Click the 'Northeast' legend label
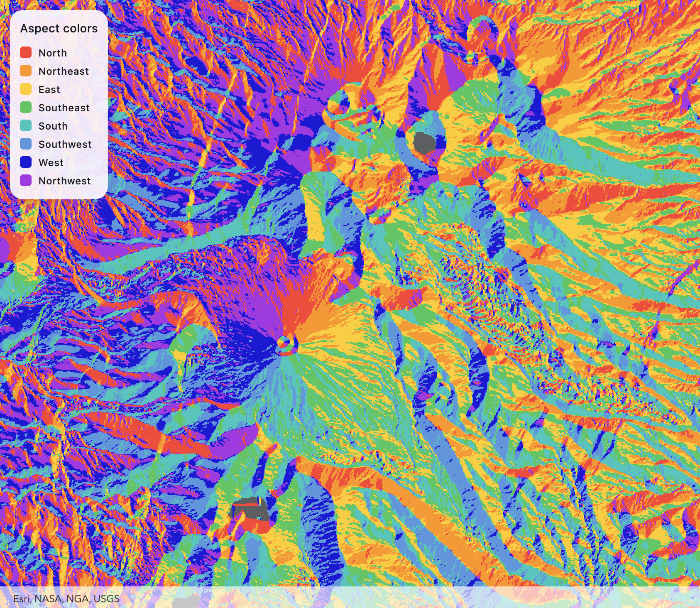Image resolution: width=700 pixels, height=608 pixels. [64, 71]
